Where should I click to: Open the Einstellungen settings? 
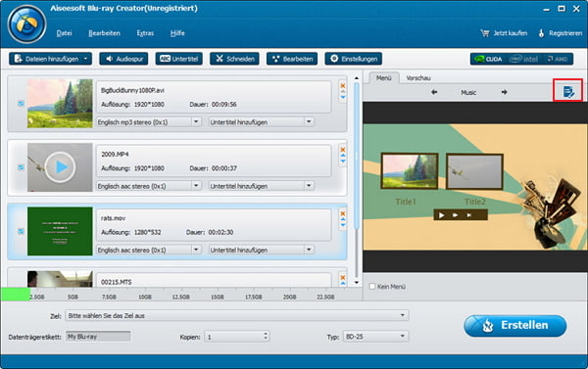pos(354,59)
